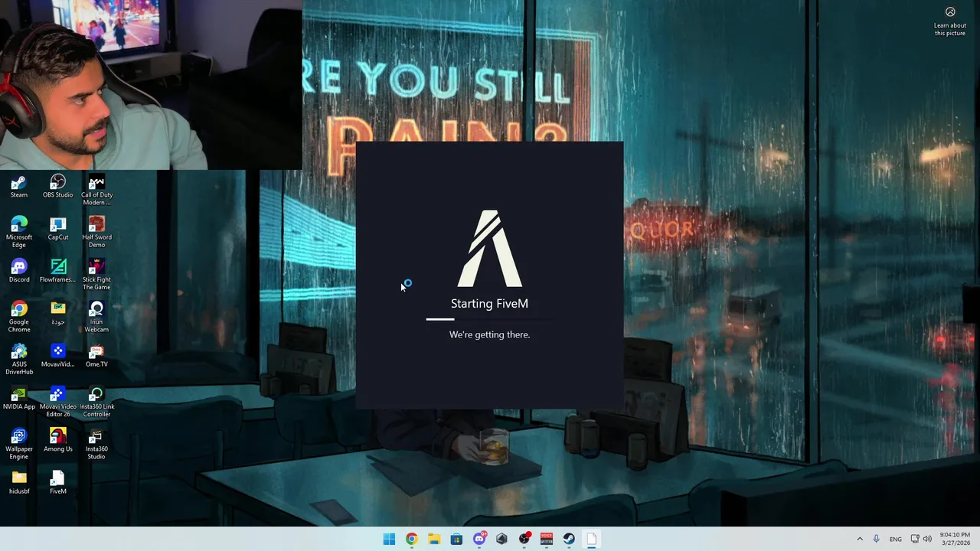Select the Among Us desktop icon

click(58, 439)
